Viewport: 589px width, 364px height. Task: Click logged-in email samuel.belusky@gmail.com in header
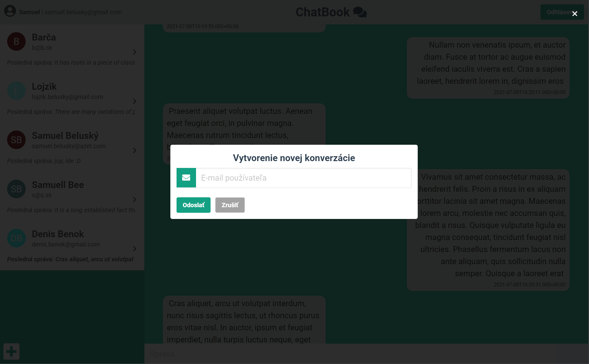coord(83,12)
